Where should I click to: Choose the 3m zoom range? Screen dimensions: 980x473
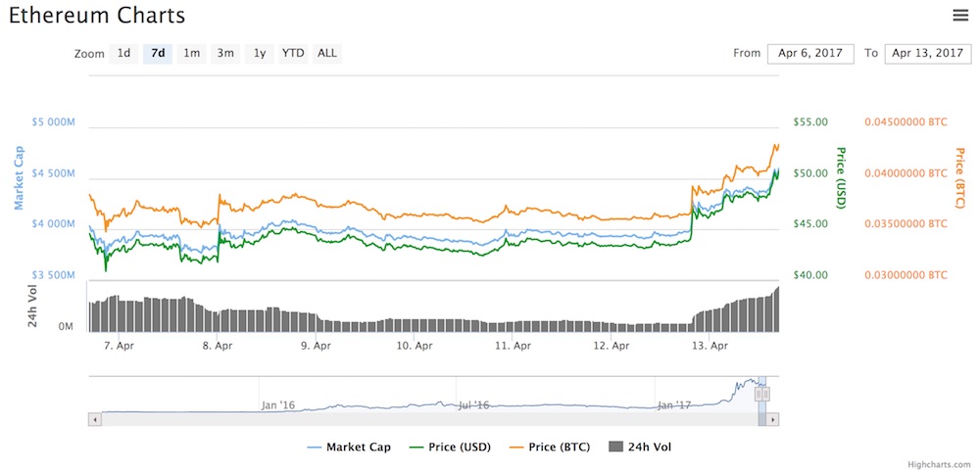point(225,54)
